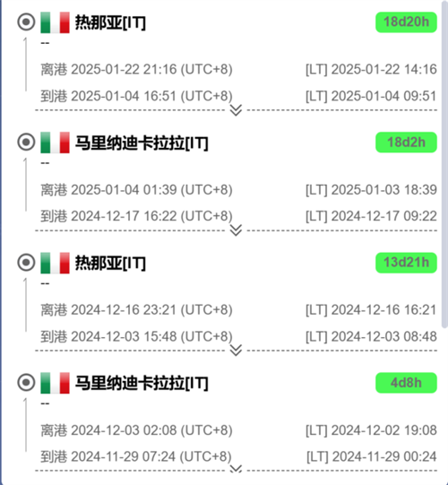The image size is (448, 485).
Task: Click the 18d20h duration badge
Action: [x=406, y=22]
